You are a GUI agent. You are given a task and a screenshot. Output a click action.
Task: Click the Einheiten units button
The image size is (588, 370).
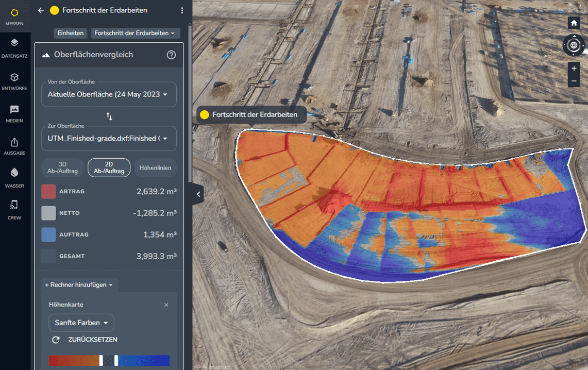71,33
